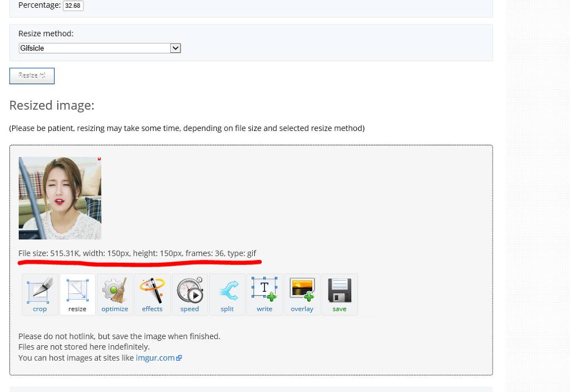Click the Percentage input field
Image resolution: width=570 pixels, height=392 pixels.
coord(73,6)
